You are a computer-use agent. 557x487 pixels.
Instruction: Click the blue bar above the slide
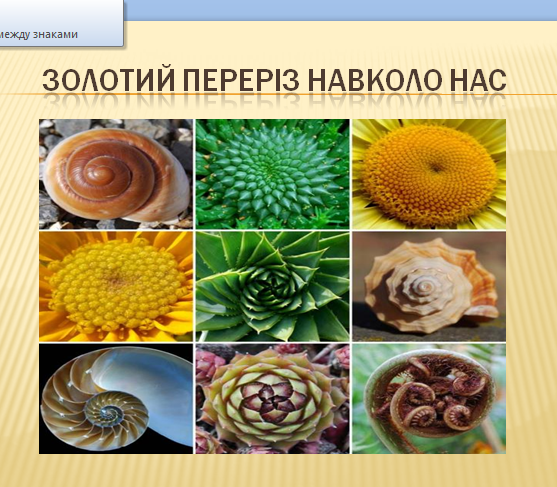[340, 10]
